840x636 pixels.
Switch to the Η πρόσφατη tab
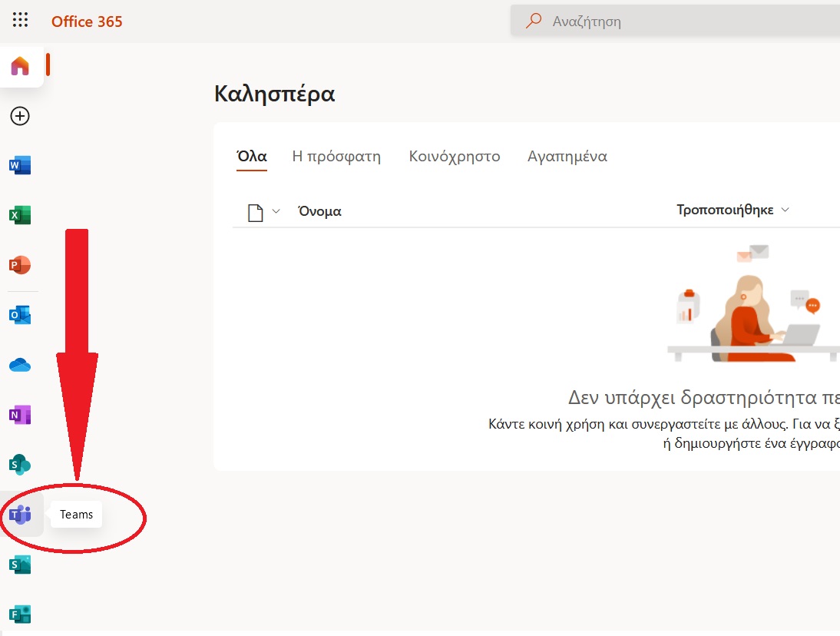[336, 157]
